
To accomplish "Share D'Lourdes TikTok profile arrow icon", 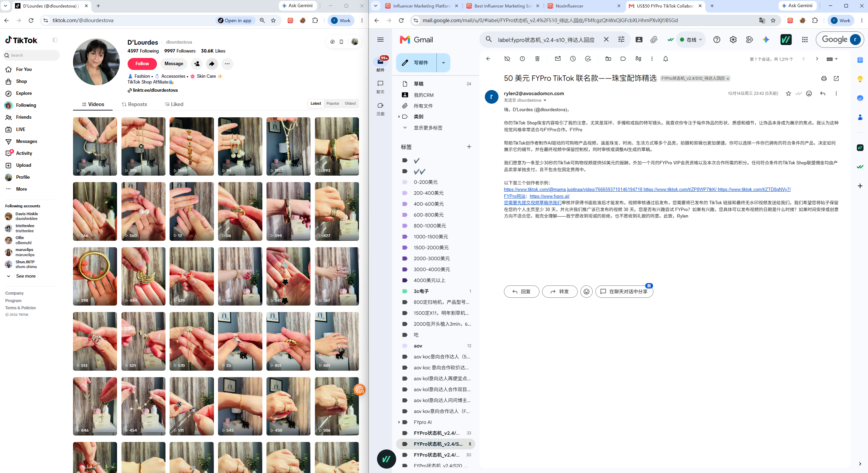I will tap(212, 64).
